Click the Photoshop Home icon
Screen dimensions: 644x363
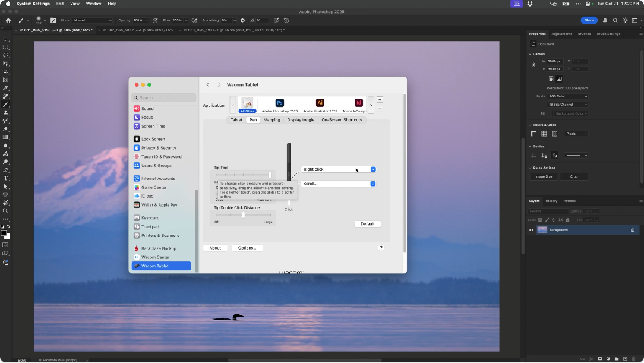click(8, 20)
